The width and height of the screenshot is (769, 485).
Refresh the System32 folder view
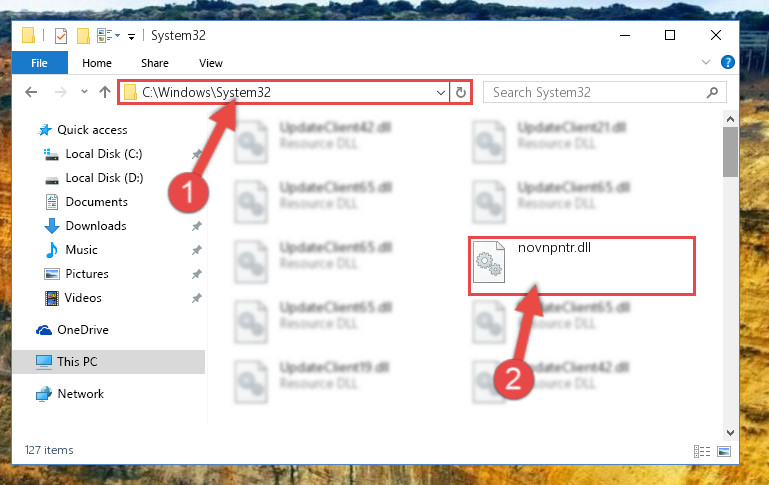[461, 92]
